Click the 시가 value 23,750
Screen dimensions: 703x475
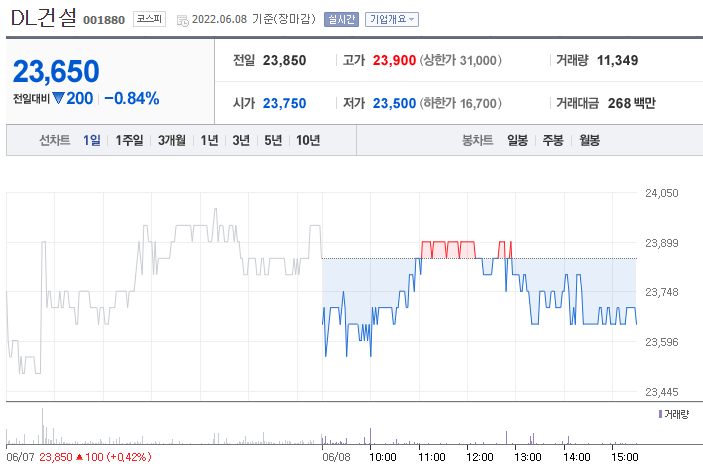point(284,104)
